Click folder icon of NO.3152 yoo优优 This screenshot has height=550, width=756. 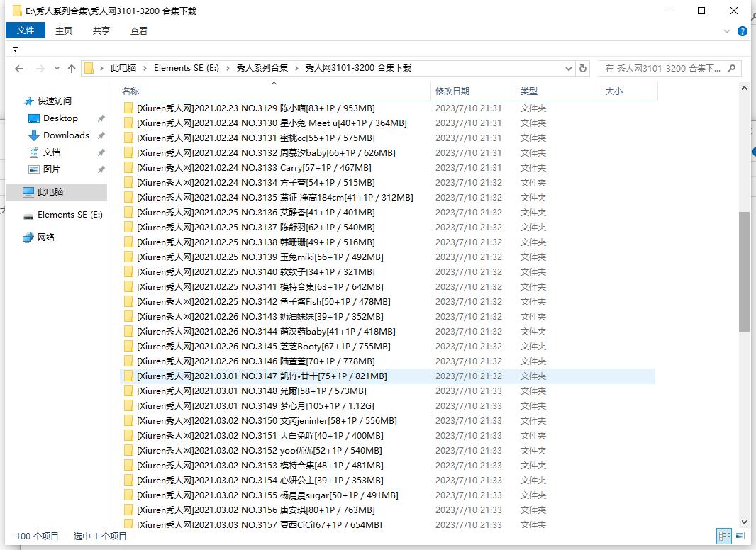coord(128,450)
